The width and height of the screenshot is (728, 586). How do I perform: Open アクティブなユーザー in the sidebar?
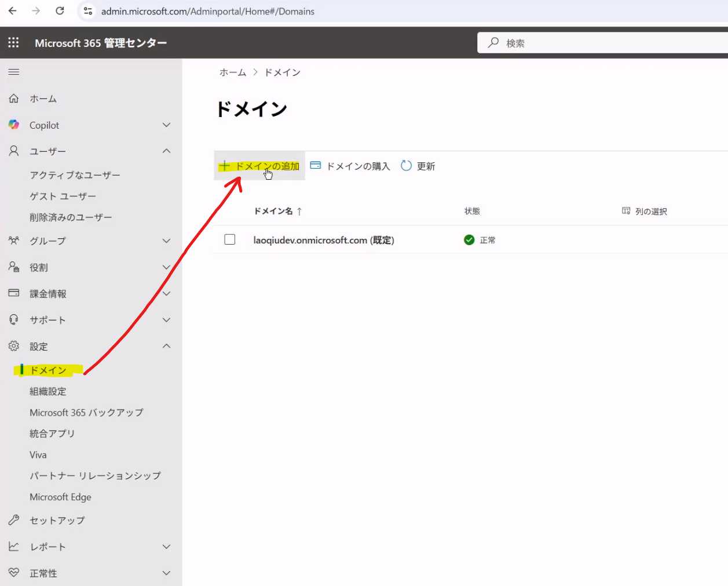(75, 175)
